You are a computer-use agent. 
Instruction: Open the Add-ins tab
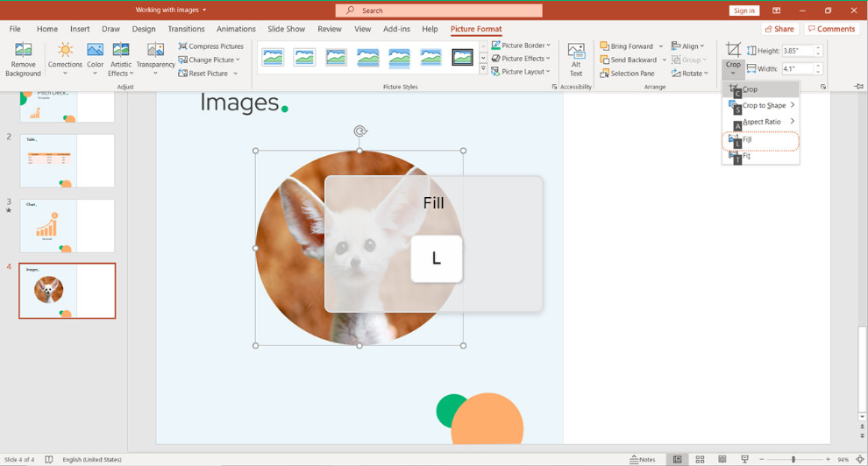(x=397, y=29)
